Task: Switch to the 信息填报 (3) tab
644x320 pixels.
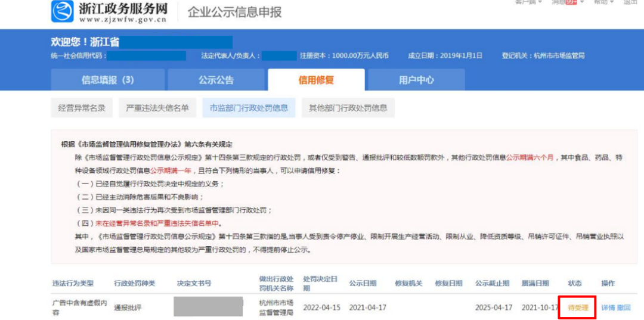Action: point(107,80)
